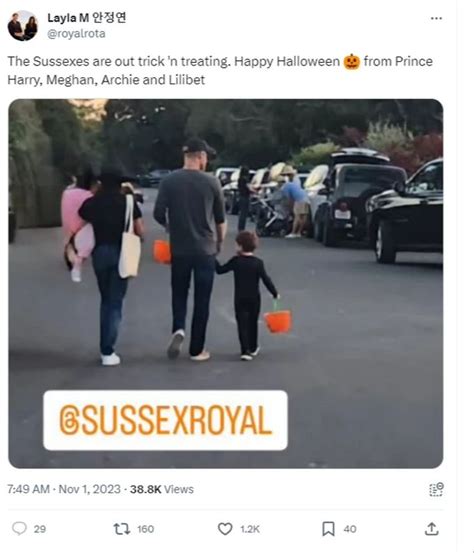Open Layla M's profile picture
Image resolution: width=474 pixels, height=553 pixels.
tap(23, 26)
